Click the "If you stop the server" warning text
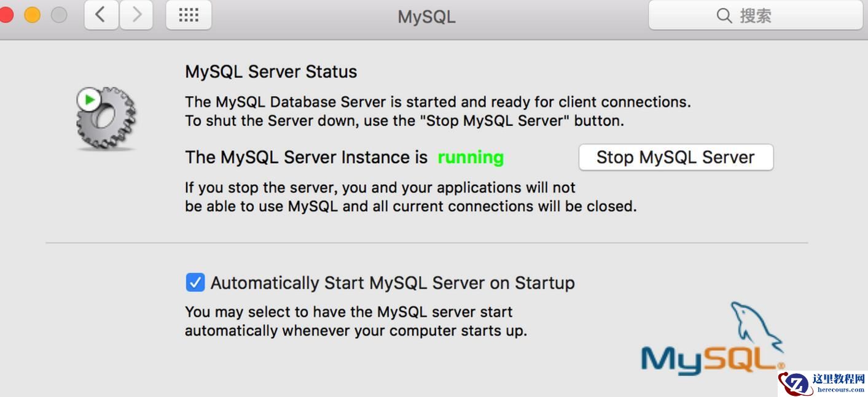868x397 pixels. click(x=380, y=188)
